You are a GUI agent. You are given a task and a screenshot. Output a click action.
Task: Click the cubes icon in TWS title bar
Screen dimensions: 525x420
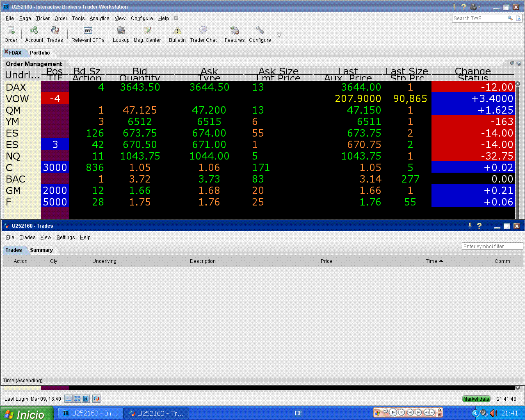click(473, 7)
